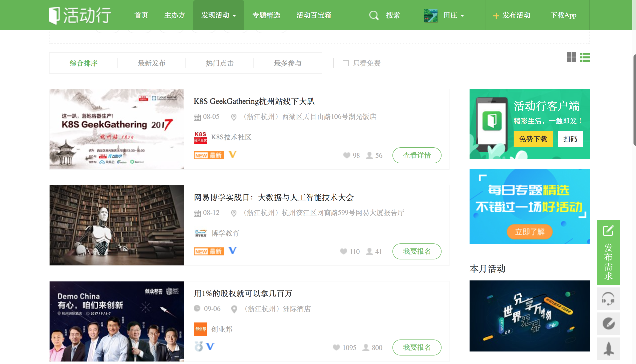Click the rocket back-to-top icon

click(x=608, y=349)
